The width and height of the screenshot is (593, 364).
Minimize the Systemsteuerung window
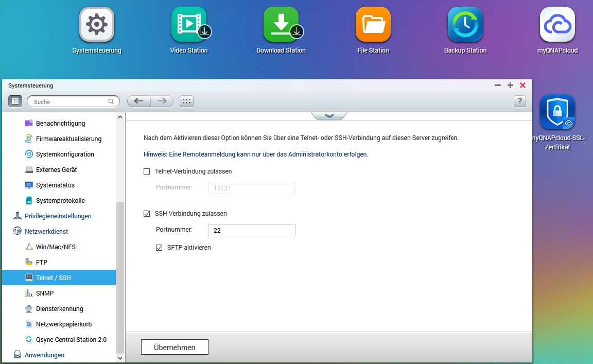[x=498, y=85]
